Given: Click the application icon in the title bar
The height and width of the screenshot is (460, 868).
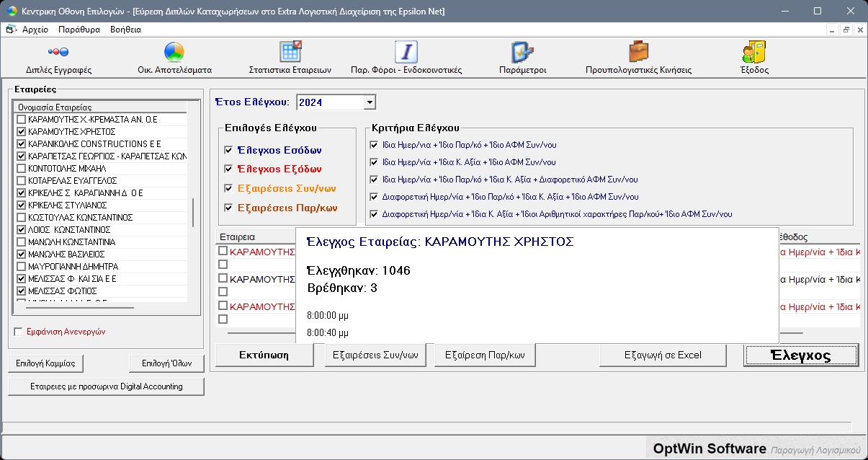Looking at the screenshot, I should [x=9, y=12].
